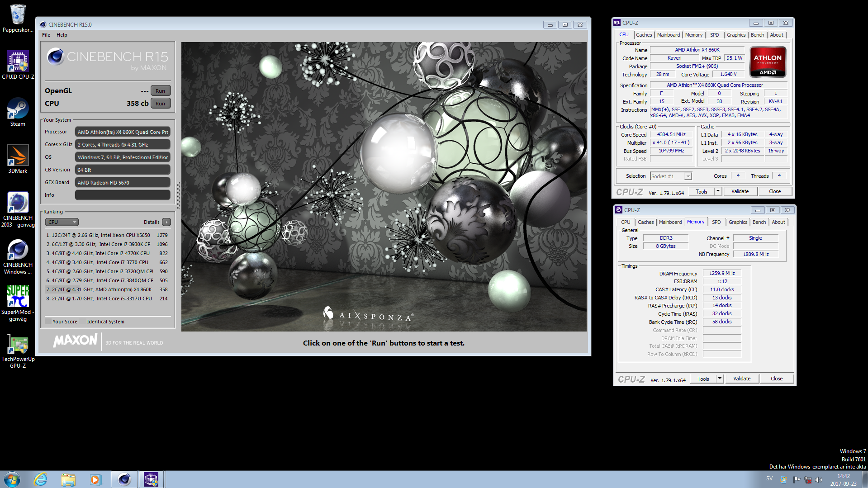Open TechPowerUp GPU-Z desktop shortcut

tap(18, 350)
